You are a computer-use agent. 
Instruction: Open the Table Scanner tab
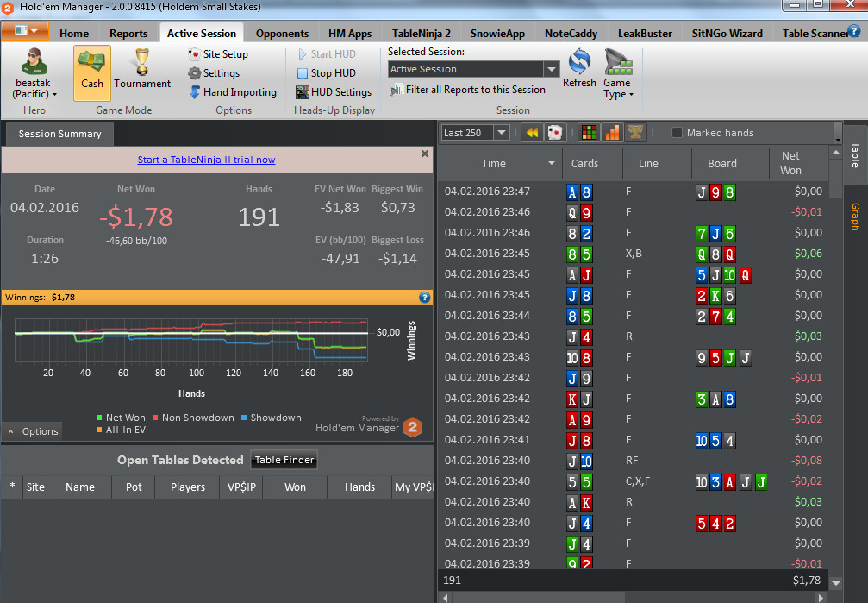point(814,34)
